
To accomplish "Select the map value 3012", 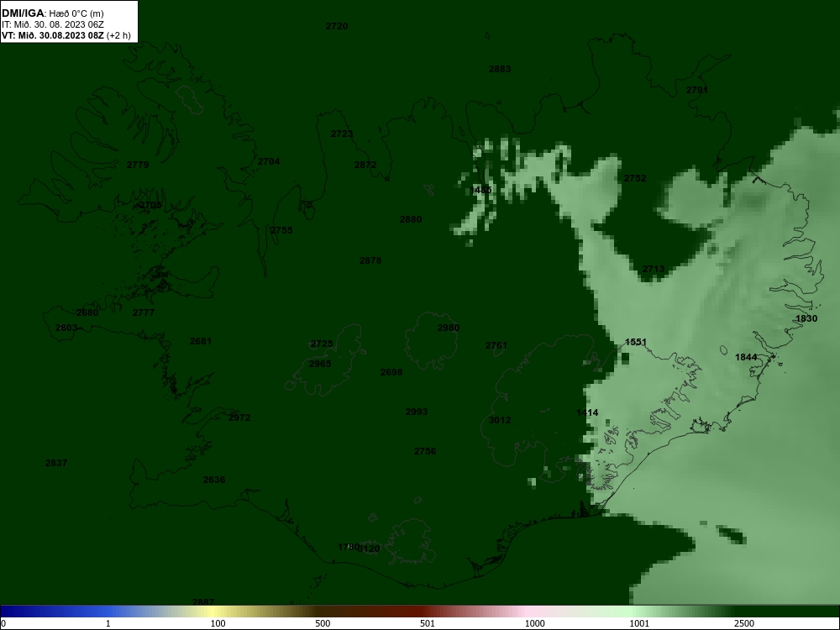I will click(500, 421).
